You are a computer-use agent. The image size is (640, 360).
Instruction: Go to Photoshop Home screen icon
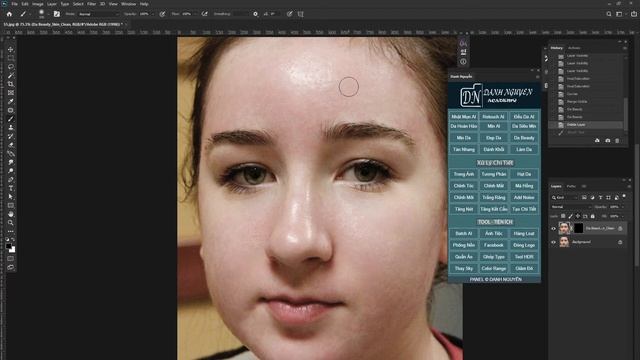tap(9, 14)
